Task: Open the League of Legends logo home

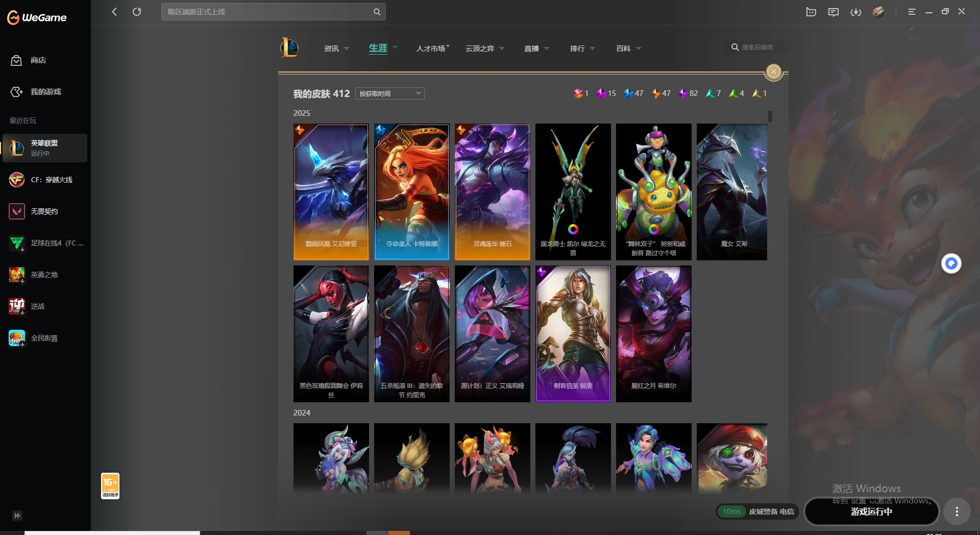Action: click(289, 48)
